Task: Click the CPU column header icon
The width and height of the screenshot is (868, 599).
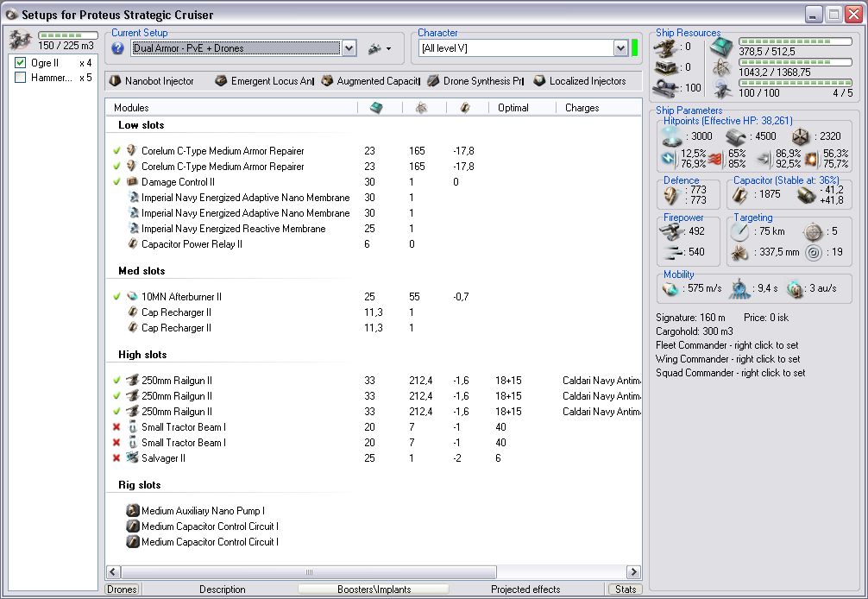Action: pos(376,107)
